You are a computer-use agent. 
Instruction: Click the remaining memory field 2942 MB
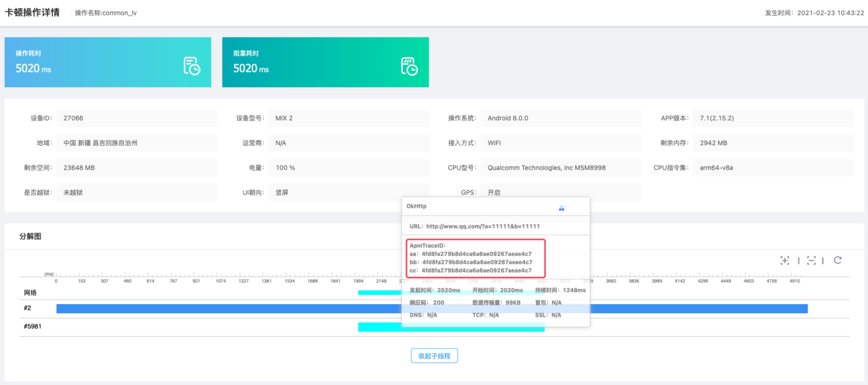click(773, 143)
